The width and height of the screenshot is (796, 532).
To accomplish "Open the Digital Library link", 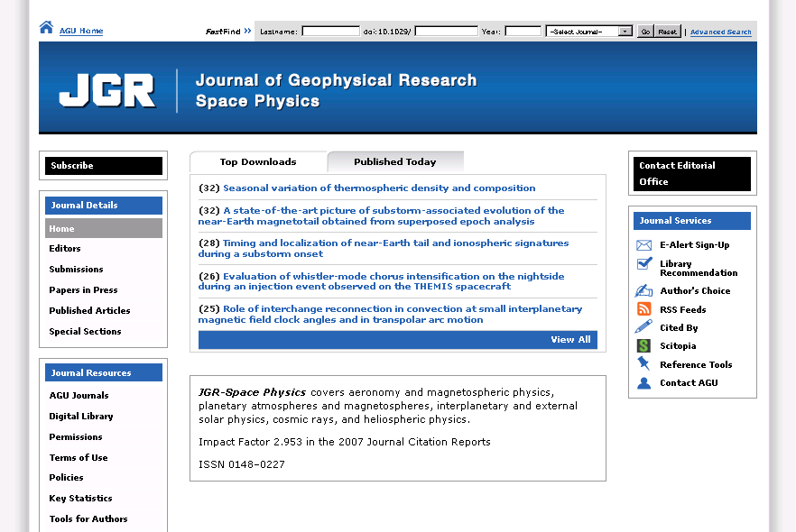I will pos(80,417).
